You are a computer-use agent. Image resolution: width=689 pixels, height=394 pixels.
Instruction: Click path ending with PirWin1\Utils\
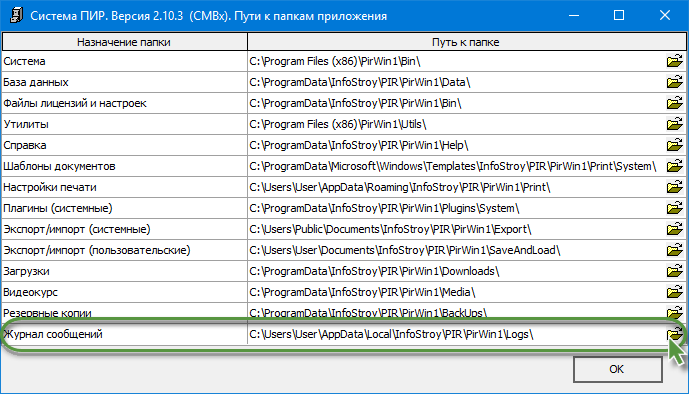[338, 124]
